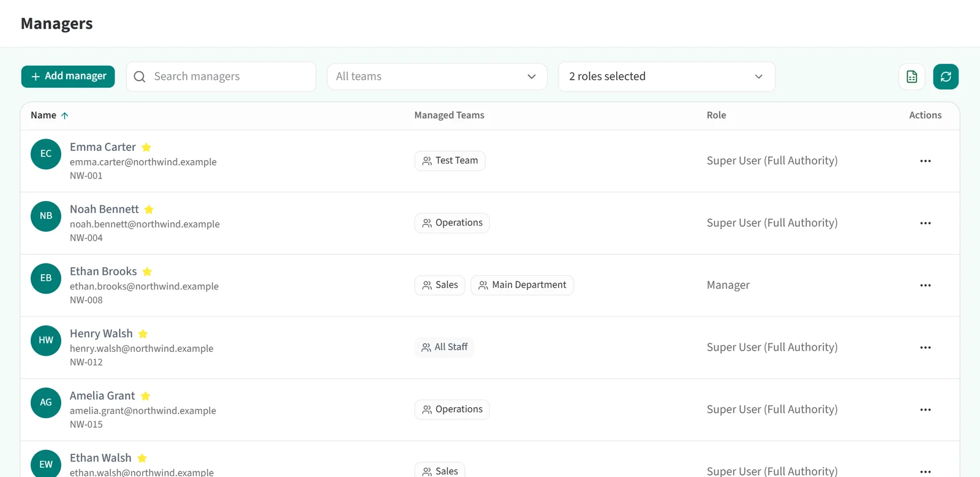Click the Test Team tag
This screenshot has height=477, width=980.
point(450,161)
